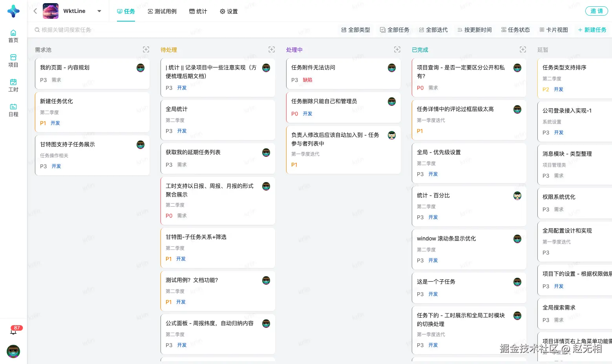The image size is (612, 364).
Task: Open the 全部迭代 filter dropdown
Action: (x=433, y=30)
